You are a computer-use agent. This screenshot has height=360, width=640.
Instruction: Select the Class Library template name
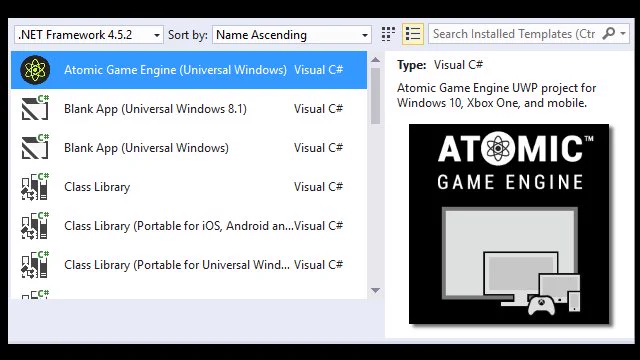coord(97,187)
